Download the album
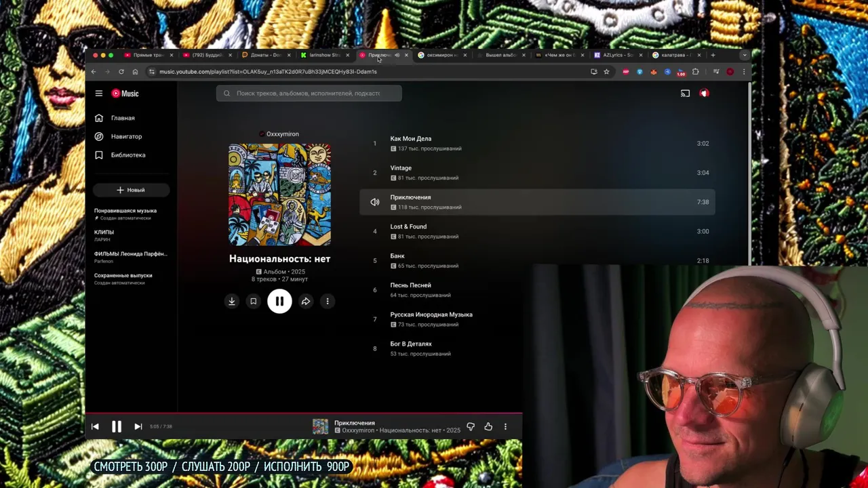Screen dimensions: 868x488 pyautogui.click(x=232, y=302)
